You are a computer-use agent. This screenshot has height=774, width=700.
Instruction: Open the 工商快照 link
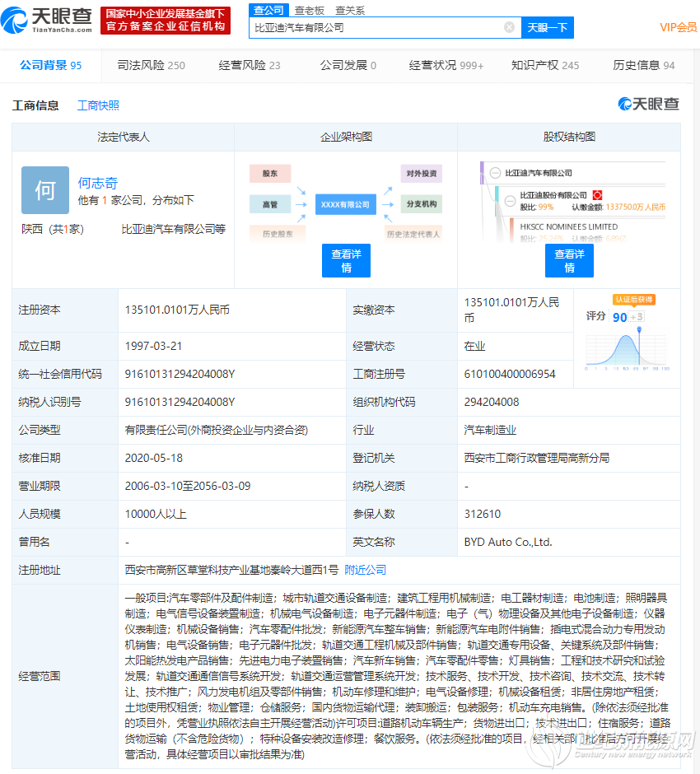pyautogui.click(x=98, y=105)
